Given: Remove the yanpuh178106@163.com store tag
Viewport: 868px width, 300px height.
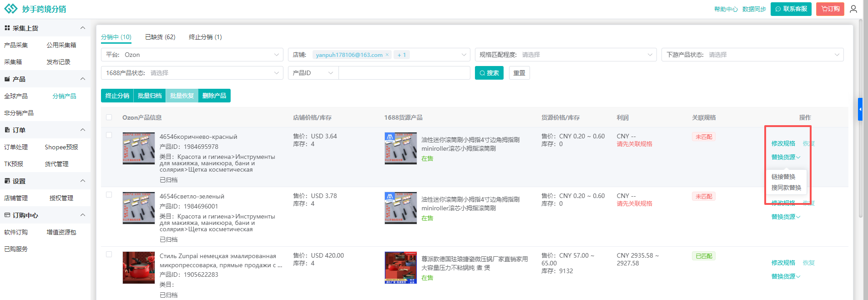Looking at the screenshot, I should tap(387, 55).
